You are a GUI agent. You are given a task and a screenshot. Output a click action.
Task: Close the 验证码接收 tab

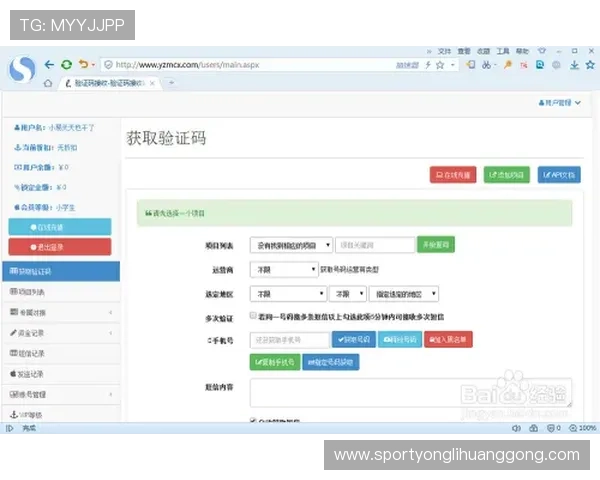(x=152, y=83)
